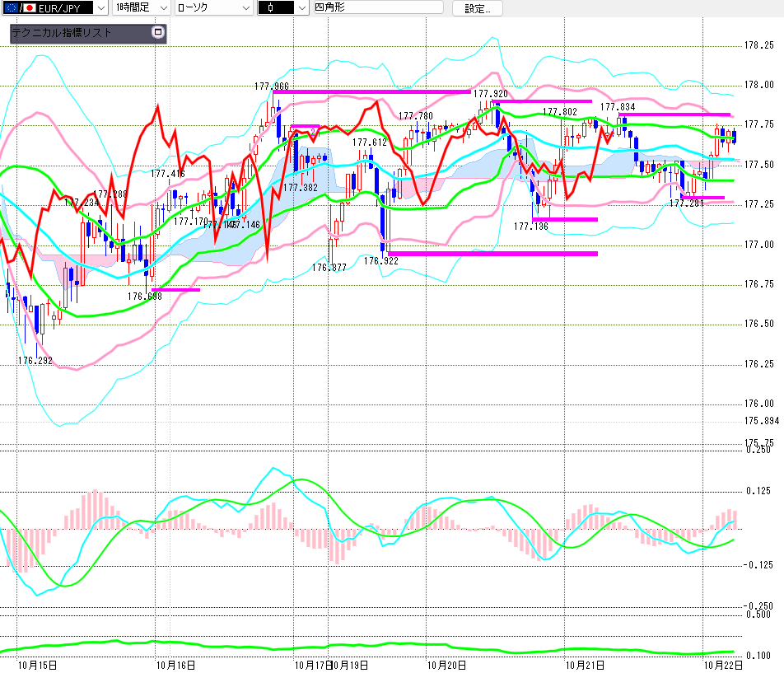The height and width of the screenshot is (673, 784).
Task: Click the 四角形 drawing shape field
Action: (x=378, y=7)
